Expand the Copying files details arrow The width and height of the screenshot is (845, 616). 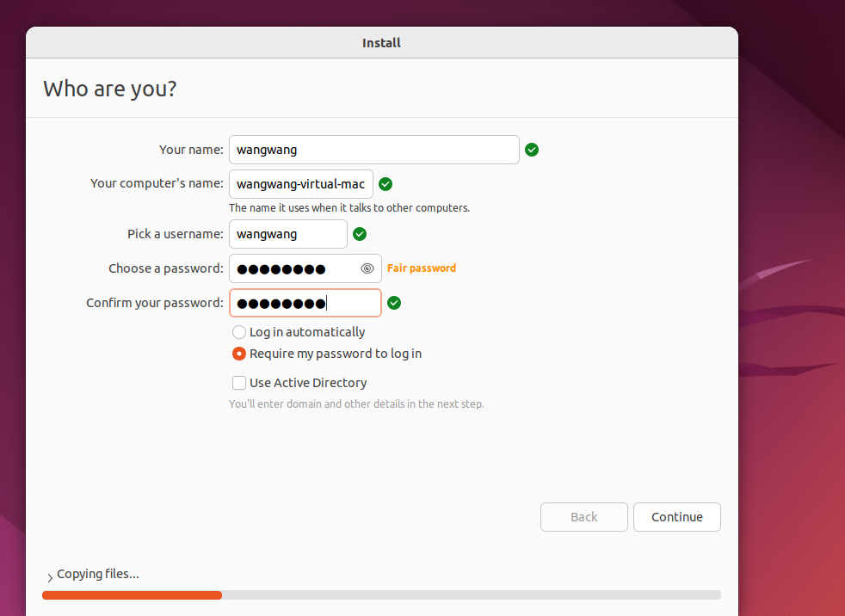50,577
